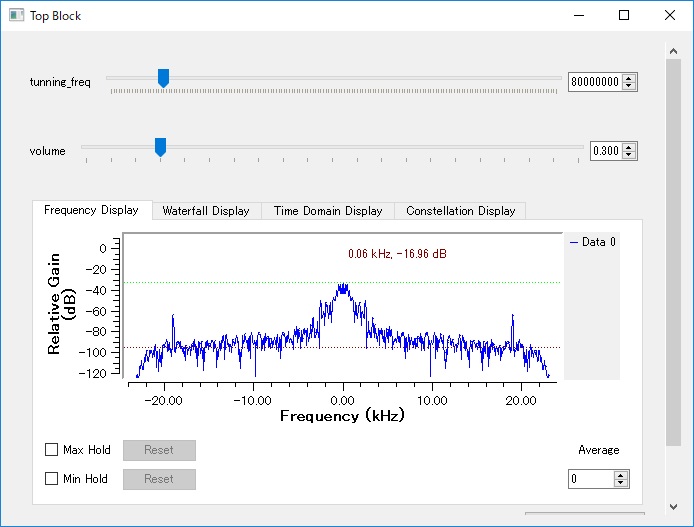Minimize the Top Block window
The height and width of the screenshot is (527, 694).
[x=579, y=15]
